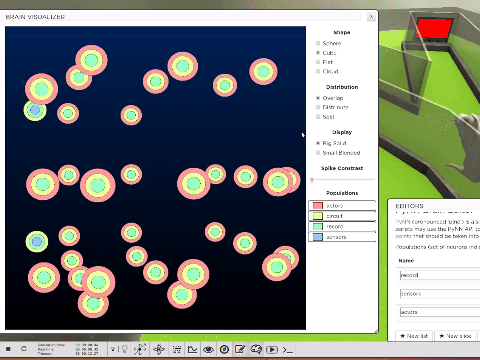Select the Flat shape option
480x360 pixels.
[318, 62]
